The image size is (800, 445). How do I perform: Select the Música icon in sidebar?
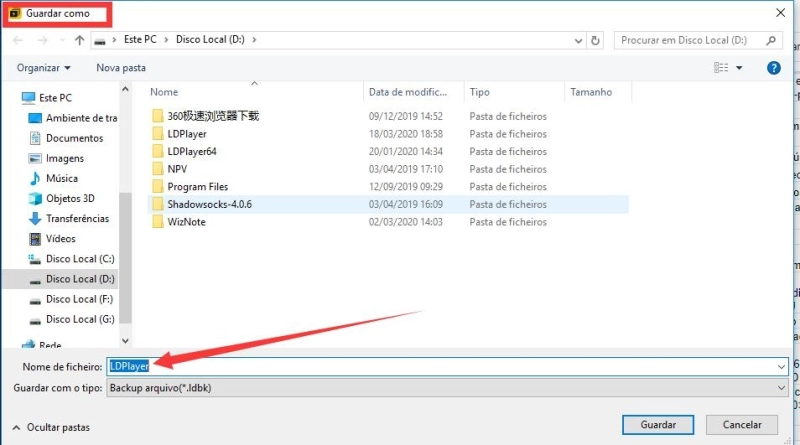pos(35,178)
